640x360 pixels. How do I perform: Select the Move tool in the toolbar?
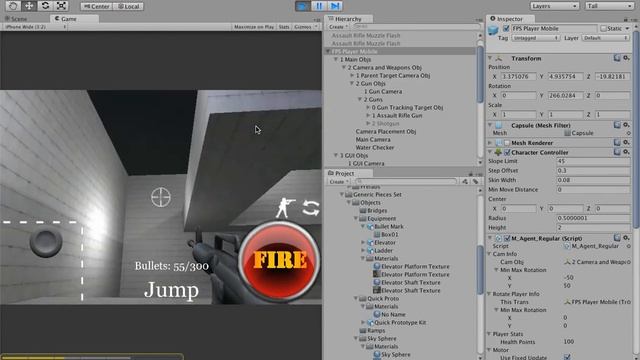click(x=29, y=6)
